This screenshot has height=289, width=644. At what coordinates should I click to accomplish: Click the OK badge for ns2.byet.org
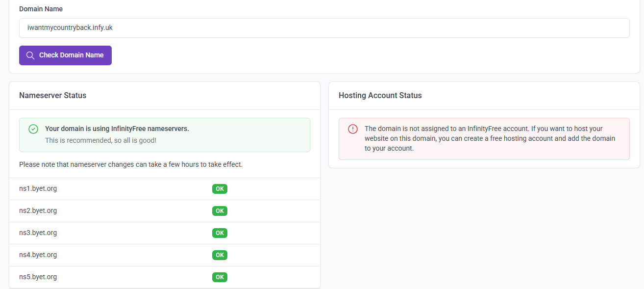(220, 211)
